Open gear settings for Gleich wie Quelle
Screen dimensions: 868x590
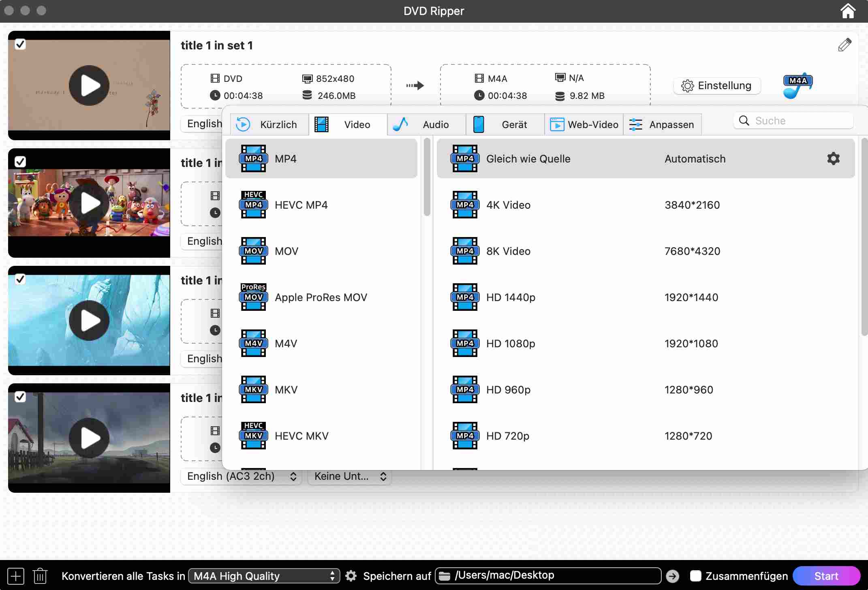click(833, 158)
